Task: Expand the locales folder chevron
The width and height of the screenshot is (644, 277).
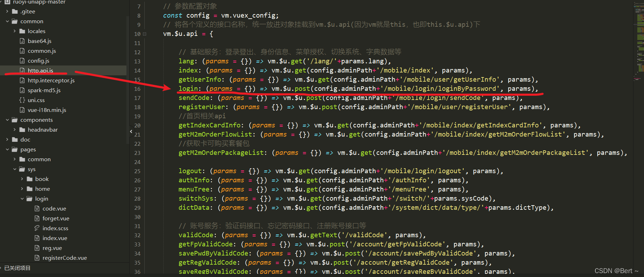Action: point(14,31)
